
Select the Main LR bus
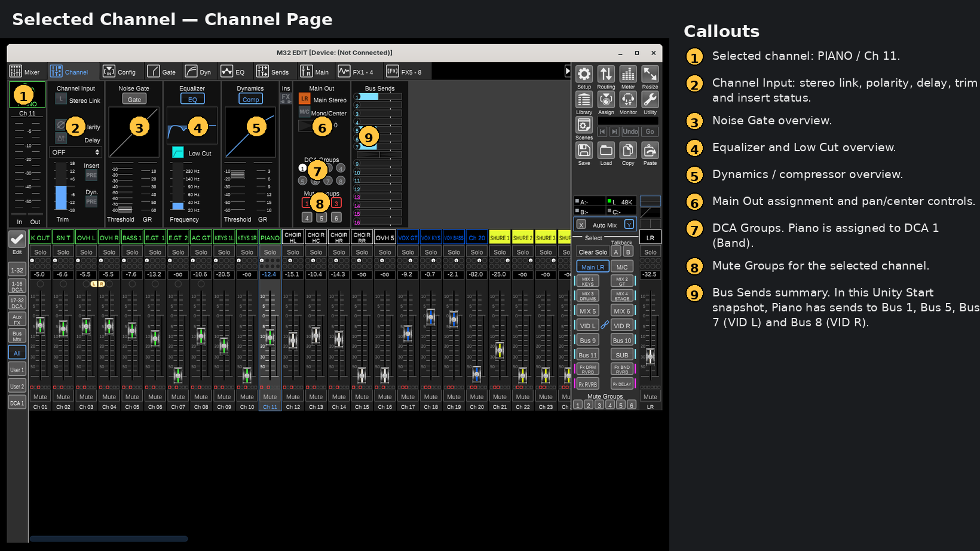pos(593,267)
